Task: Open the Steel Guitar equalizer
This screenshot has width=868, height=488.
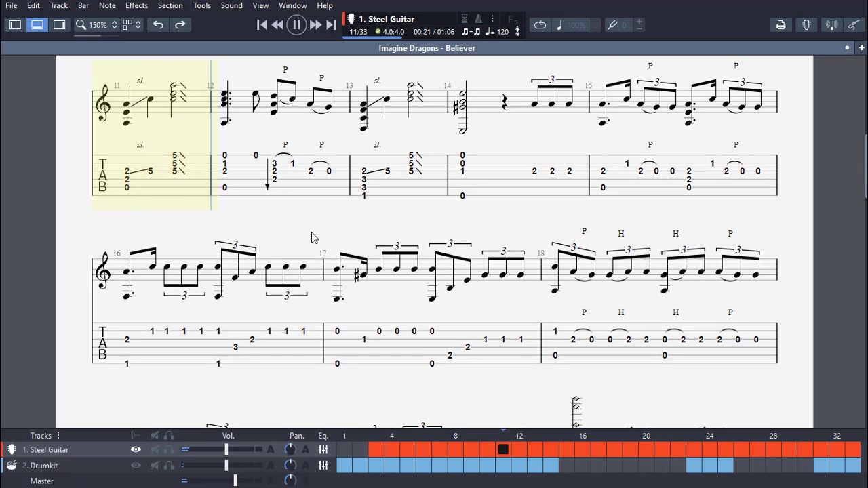Action: click(323, 449)
